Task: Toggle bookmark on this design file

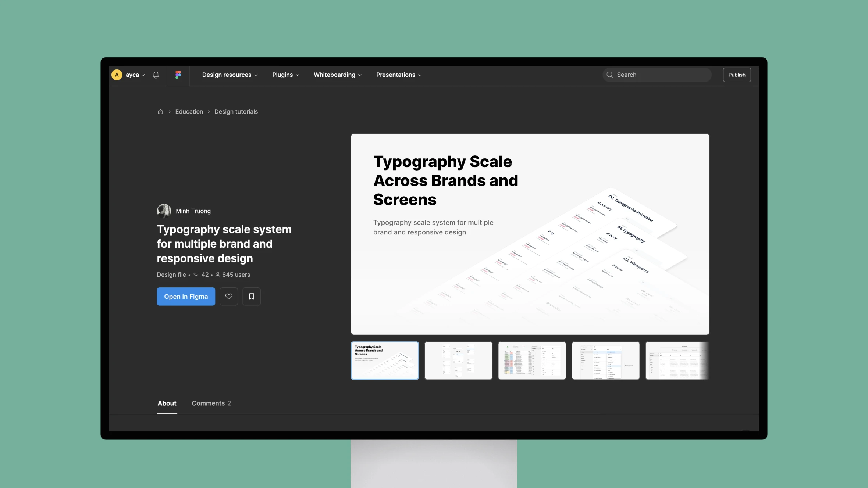Action: [x=251, y=296]
